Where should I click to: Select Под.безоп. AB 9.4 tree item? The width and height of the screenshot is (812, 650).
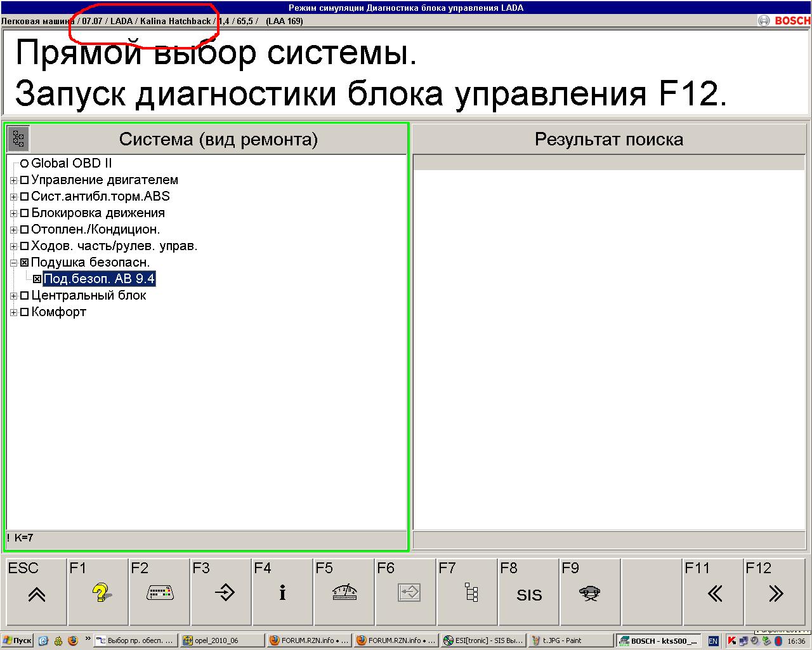(x=99, y=279)
